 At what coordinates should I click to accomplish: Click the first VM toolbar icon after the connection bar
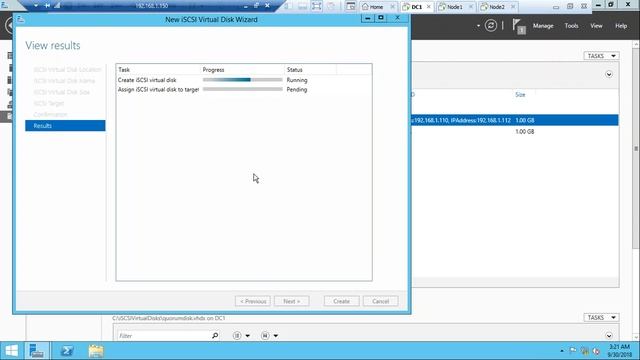click(288, 6)
